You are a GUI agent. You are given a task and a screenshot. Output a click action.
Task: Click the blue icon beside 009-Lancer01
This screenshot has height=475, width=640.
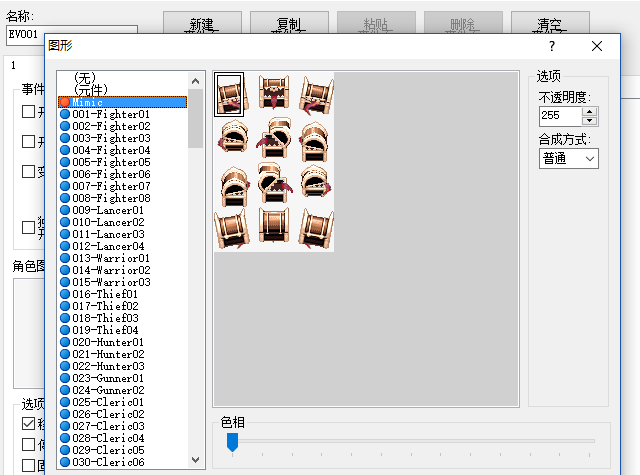pyautogui.click(x=65, y=210)
